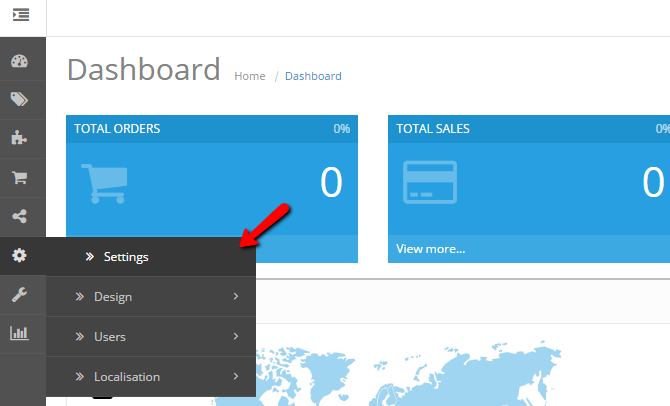Toggle the sidebar menu collapse button

[21, 16]
